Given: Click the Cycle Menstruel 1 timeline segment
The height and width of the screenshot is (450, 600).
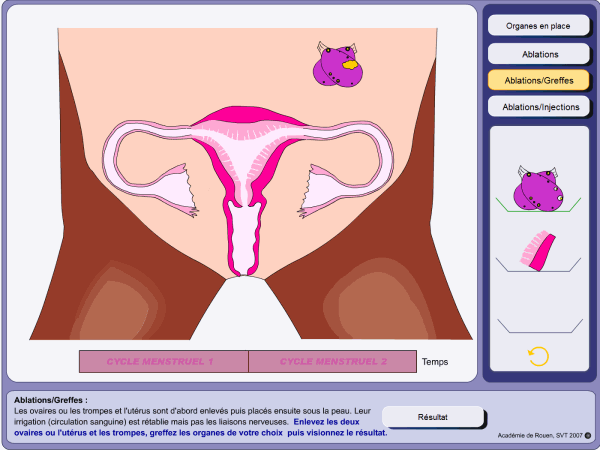Looking at the screenshot, I should [164, 361].
